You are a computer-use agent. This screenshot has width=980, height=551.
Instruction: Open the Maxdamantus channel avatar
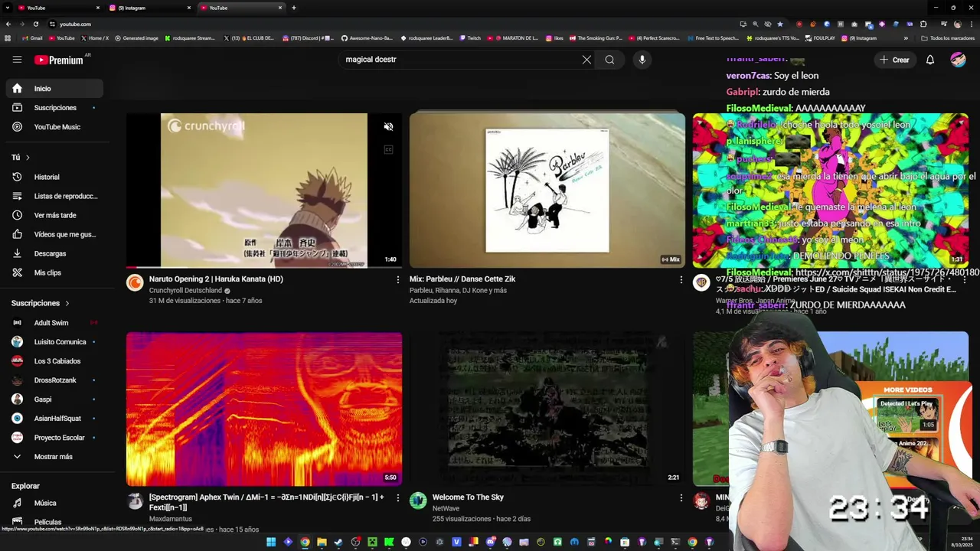point(135,501)
